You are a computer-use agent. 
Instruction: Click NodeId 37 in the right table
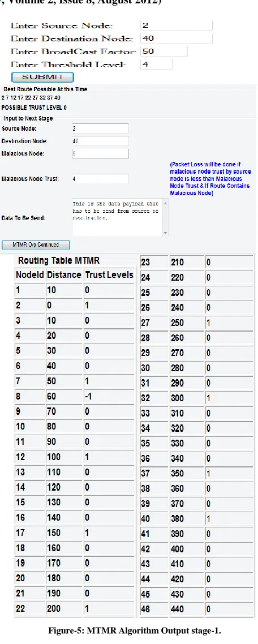tap(145, 474)
